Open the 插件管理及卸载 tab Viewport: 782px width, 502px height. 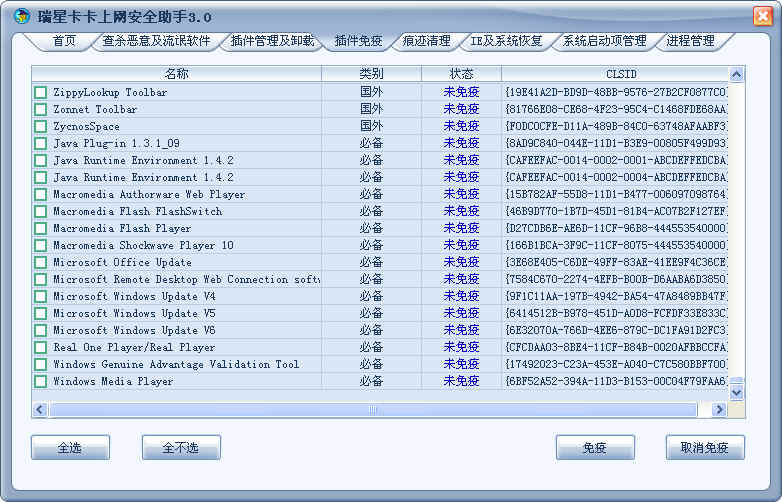click(272, 41)
